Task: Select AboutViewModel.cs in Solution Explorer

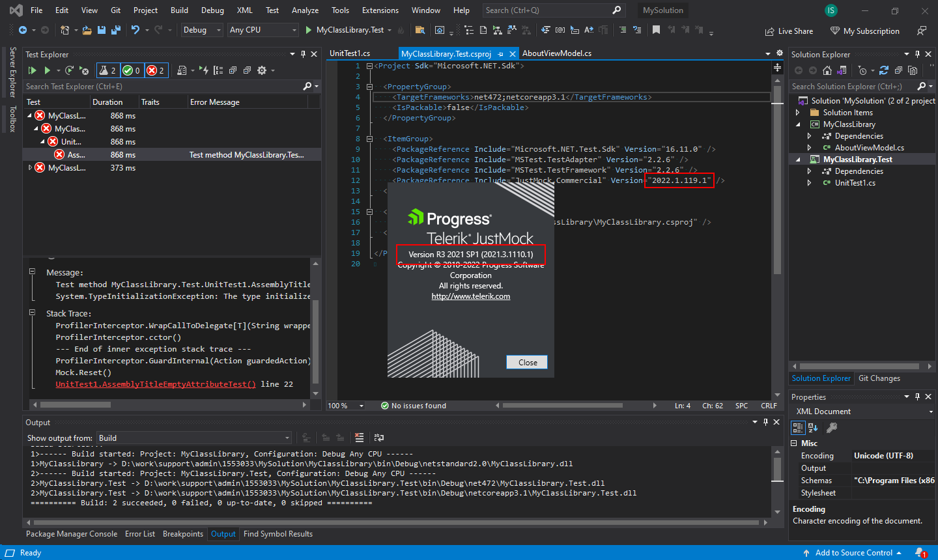Action: [870, 148]
